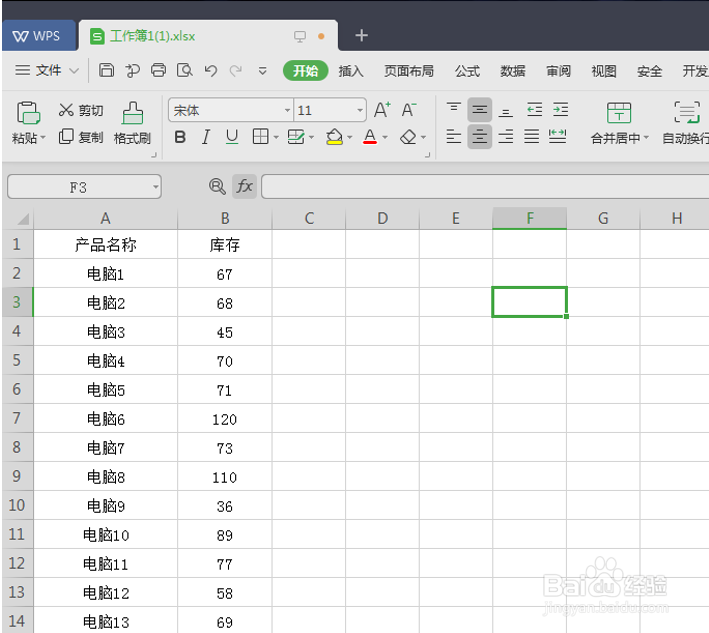Toggle middle vertical alignment

pos(480,109)
